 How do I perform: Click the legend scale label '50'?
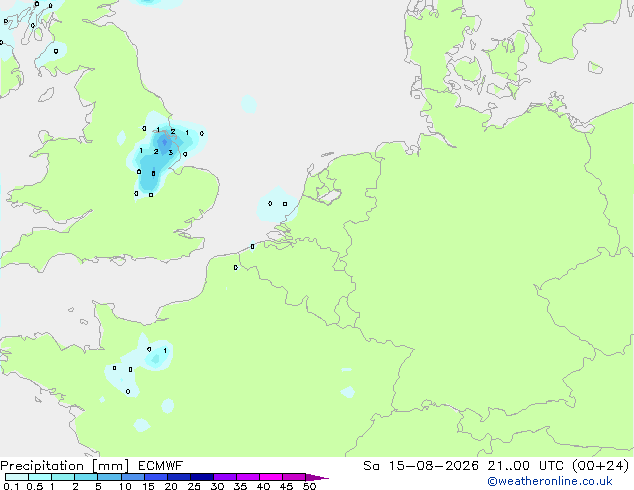coord(309,486)
